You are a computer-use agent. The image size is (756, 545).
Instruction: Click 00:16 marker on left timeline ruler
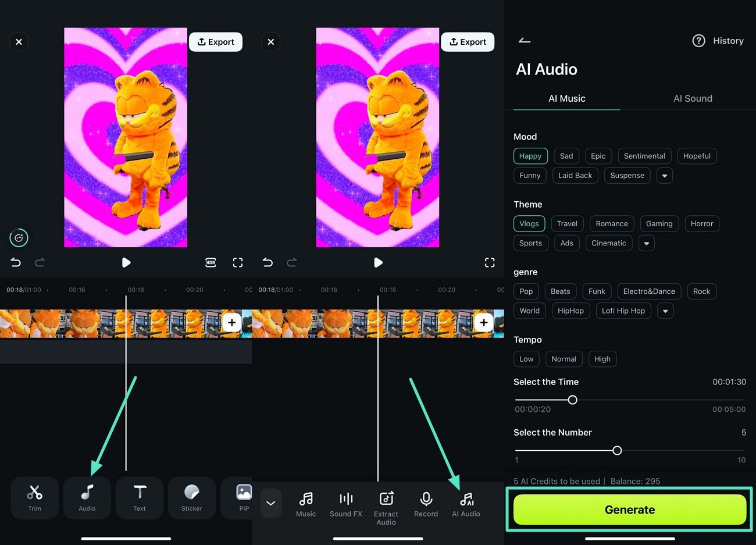tap(77, 290)
